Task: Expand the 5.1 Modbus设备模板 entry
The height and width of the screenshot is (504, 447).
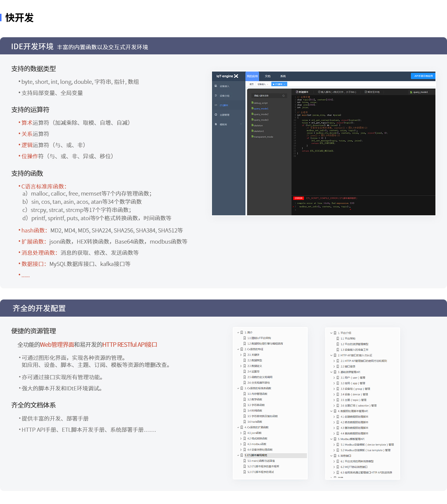Action: (334, 445)
